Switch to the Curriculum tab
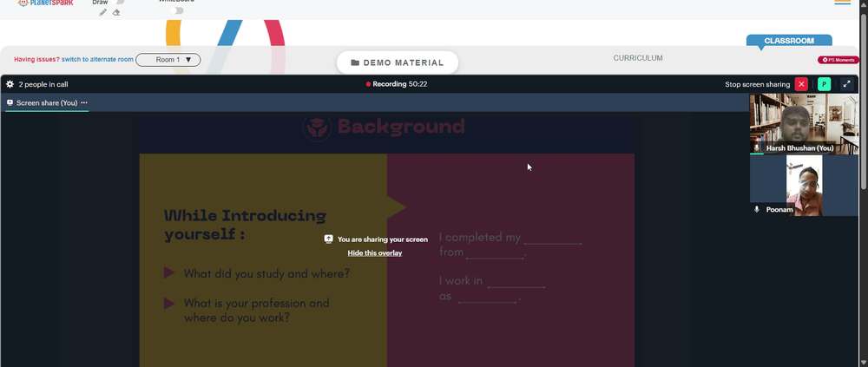The width and height of the screenshot is (868, 367). tap(638, 58)
